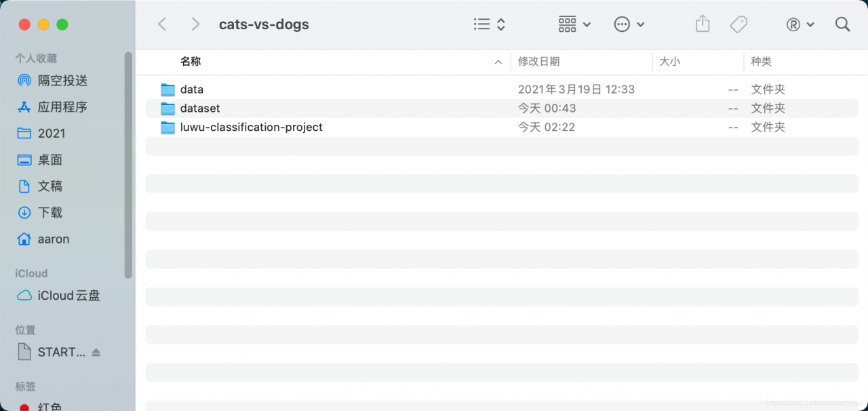Click the Share icon in toolbar
This screenshot has width=868, height=411.
click(703, 24)
